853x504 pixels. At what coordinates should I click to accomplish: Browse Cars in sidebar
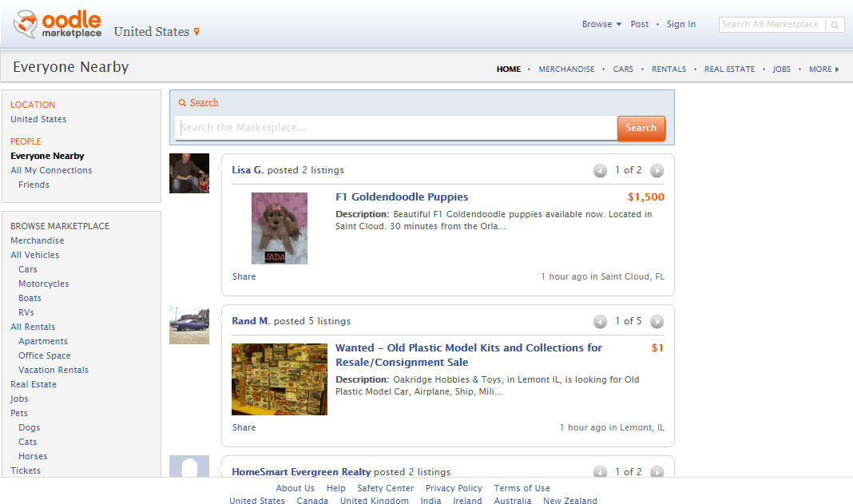pos(28,269)
